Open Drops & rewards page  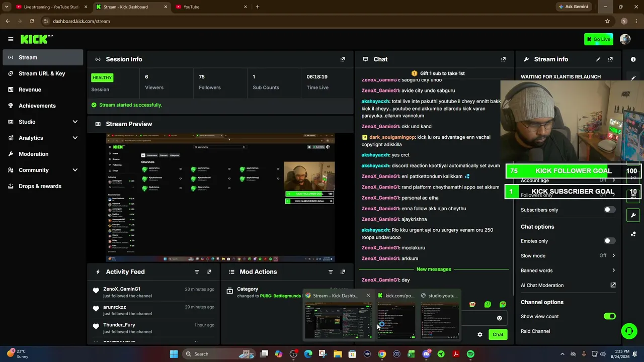tap(43, 186)
